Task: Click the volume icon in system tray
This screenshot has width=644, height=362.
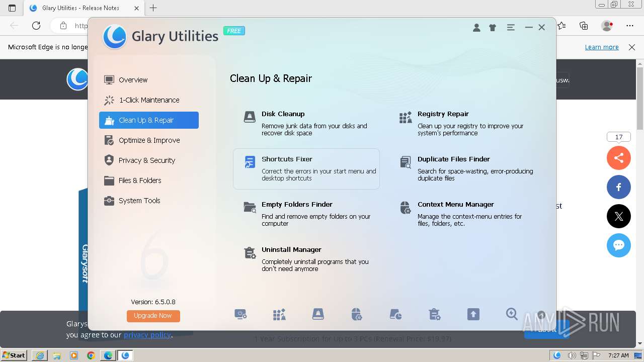Action: (x=572, y=355)
